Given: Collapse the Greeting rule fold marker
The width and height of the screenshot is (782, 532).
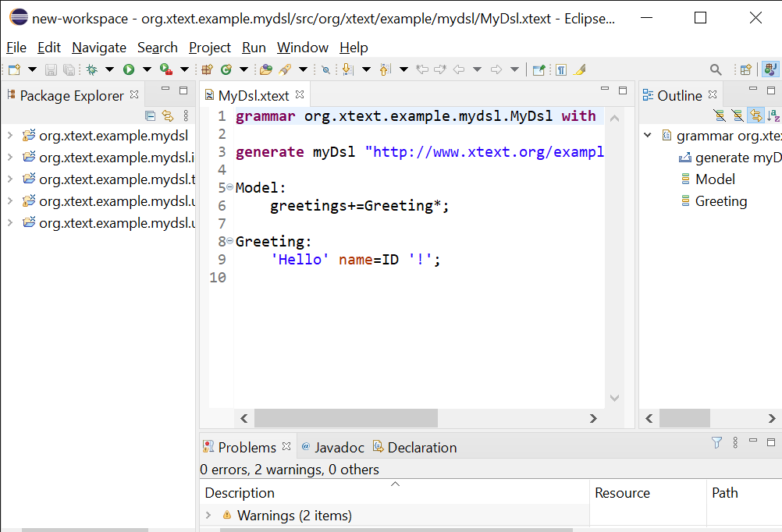Looking at the screenshot, I should [x=229, y=241].
